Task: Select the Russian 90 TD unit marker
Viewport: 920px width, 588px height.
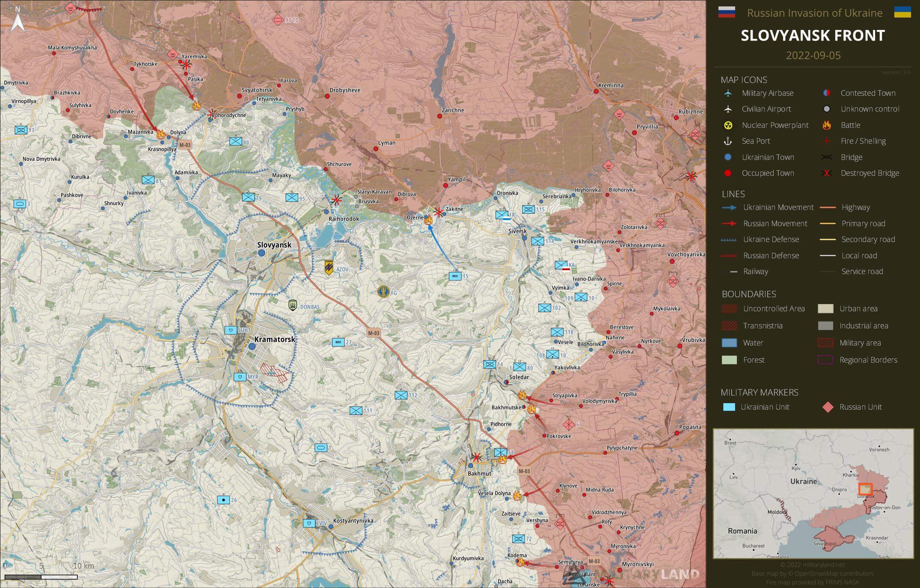Action: [278, 20]
